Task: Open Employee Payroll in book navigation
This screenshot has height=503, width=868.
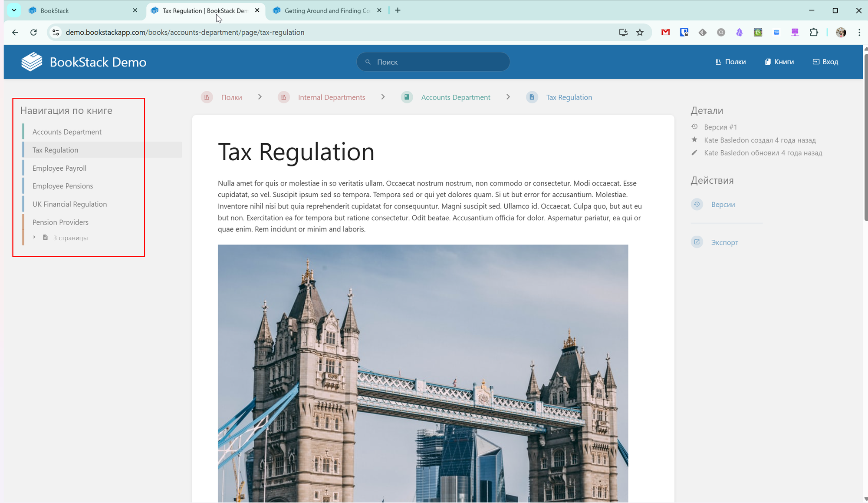Action: [59, 168]
